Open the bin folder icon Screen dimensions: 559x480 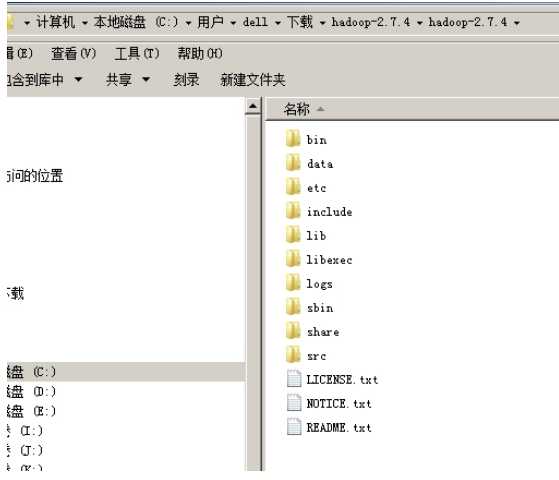tap(293, 139)
